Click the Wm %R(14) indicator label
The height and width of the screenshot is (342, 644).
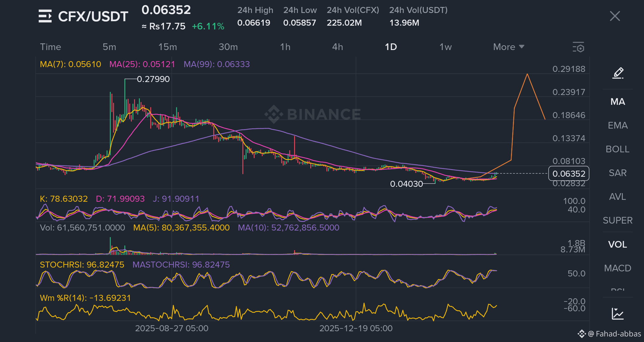85,298
